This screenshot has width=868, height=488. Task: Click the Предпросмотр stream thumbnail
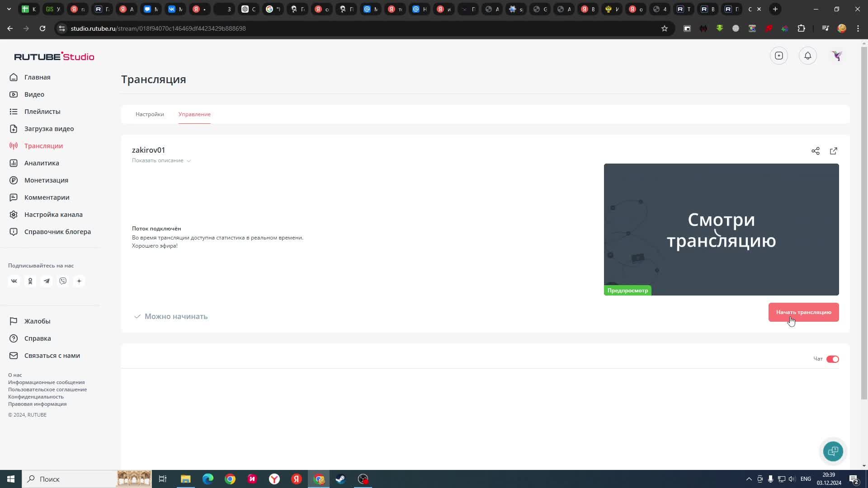tap(721, 230)
